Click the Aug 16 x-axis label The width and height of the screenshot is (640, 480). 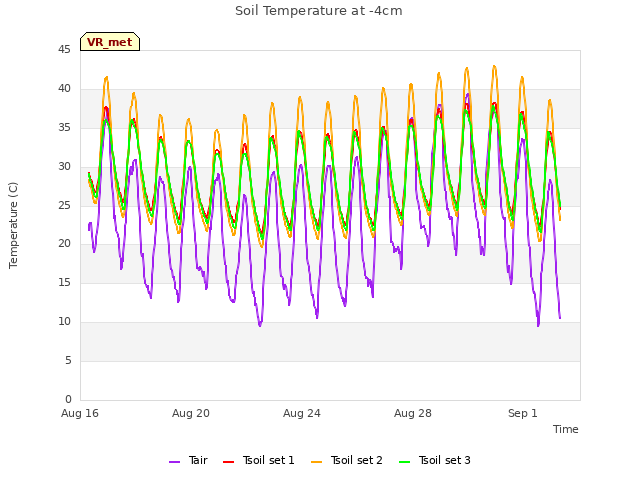point(80,413)
